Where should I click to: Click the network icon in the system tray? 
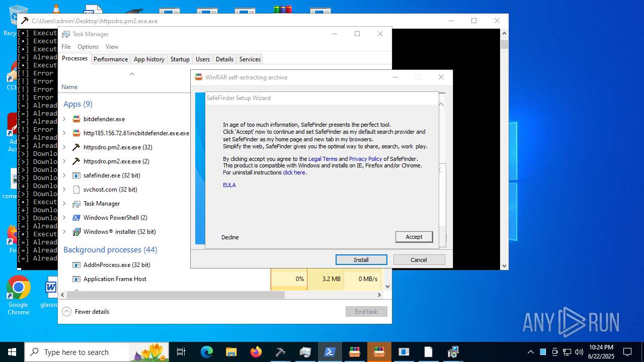point(567,352)
